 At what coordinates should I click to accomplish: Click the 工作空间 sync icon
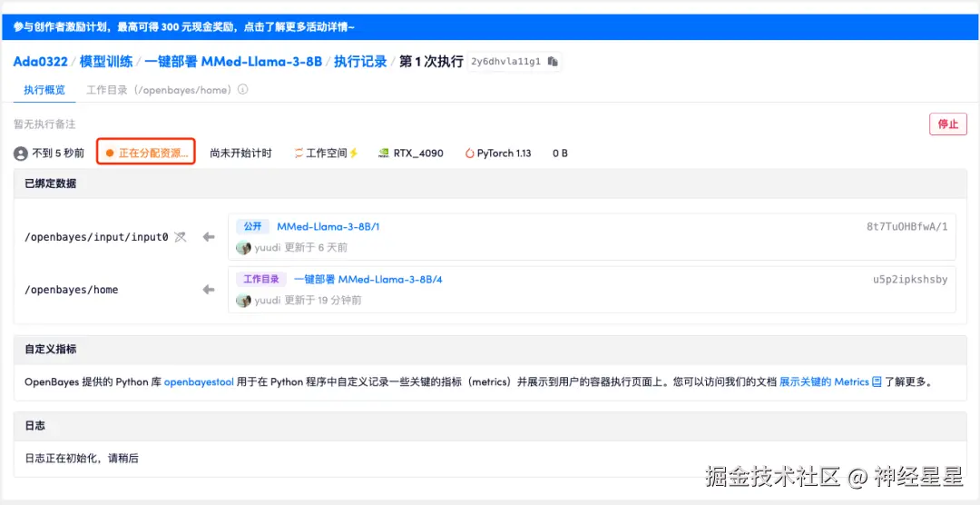tap(299, 153)
